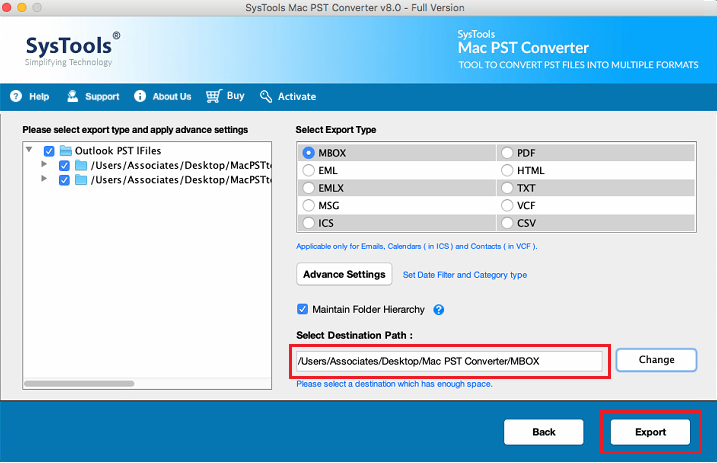Select the ICS export type
Viewport: 717px width, 463px height.
click(x=309, y=223)
